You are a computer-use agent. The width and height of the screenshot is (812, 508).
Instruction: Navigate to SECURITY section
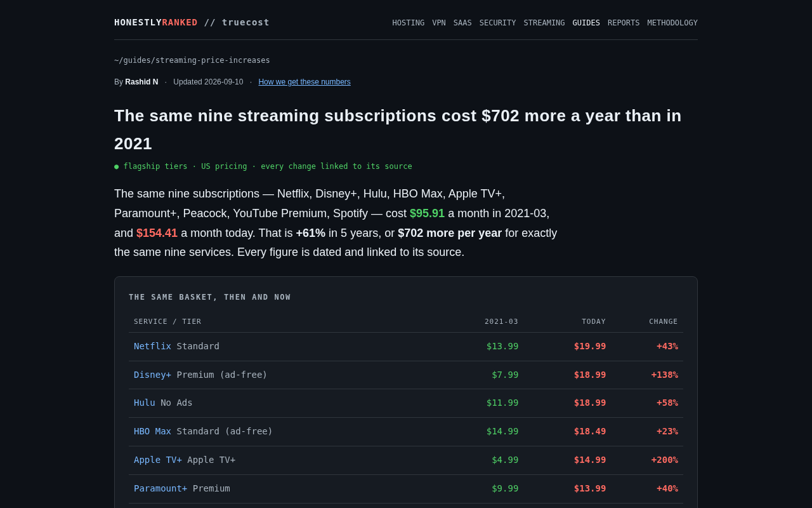point(498,23)
